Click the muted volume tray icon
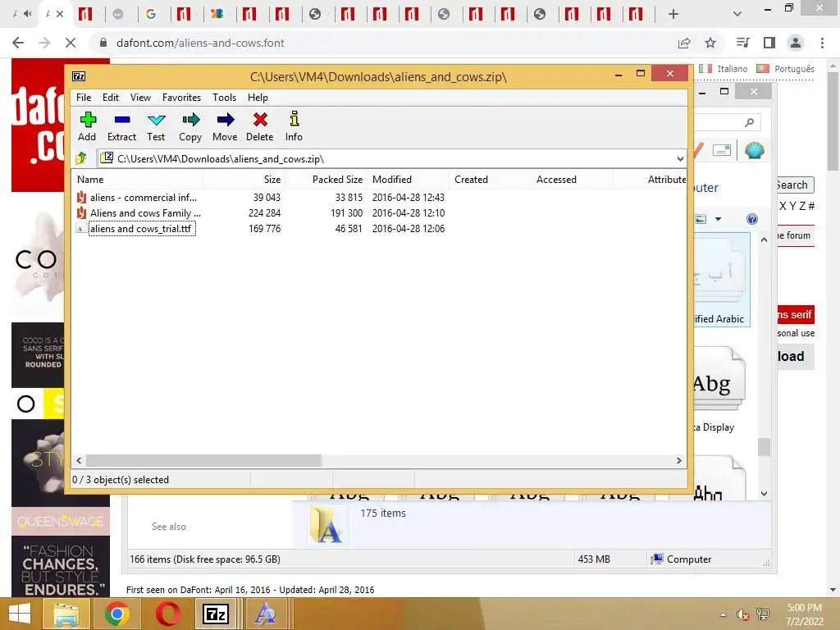 pyautogui.click(x=743, y=614)
